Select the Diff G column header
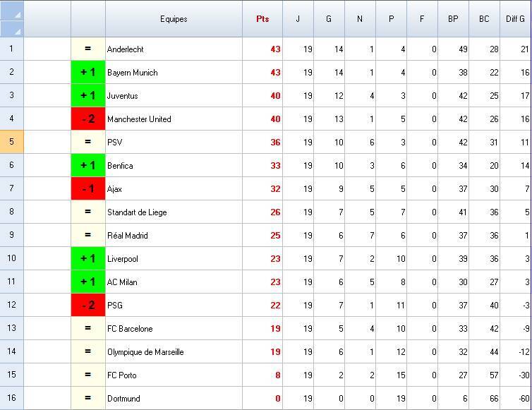This screenshot has width=532, height=410. click(x=515, y=19)
